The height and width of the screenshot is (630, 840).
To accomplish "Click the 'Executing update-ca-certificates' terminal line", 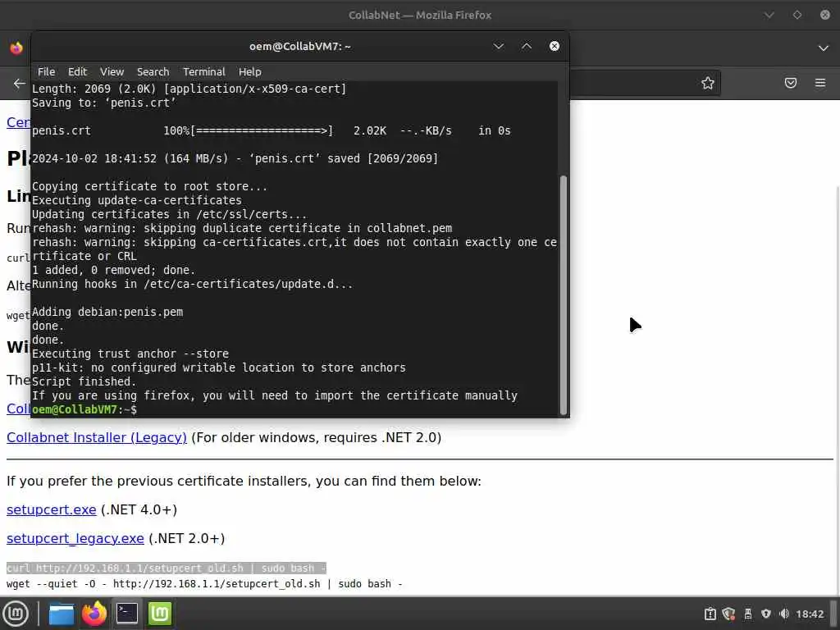I will [x=137, y=200].
